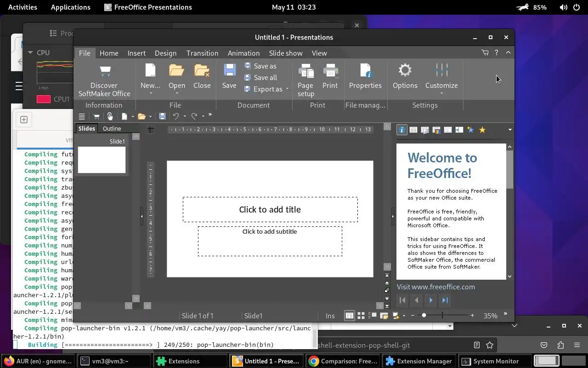
Task: Click Save as in the Document group
Action: [x=260, y=66]
